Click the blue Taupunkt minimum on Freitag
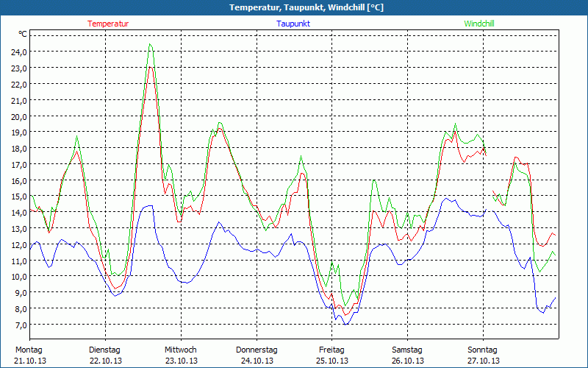The width and height of the screenshot is (588, 368). 345,324
